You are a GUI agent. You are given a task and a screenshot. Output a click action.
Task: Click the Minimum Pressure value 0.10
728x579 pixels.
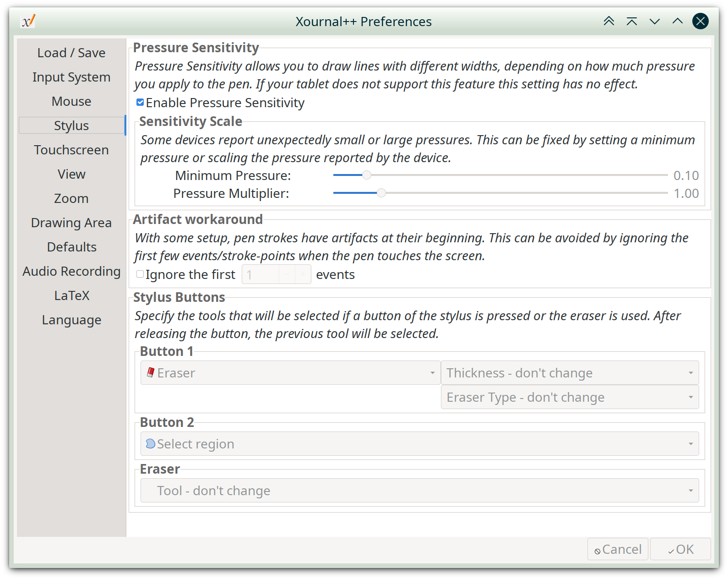pyautogui.click(x=686, y=175)
